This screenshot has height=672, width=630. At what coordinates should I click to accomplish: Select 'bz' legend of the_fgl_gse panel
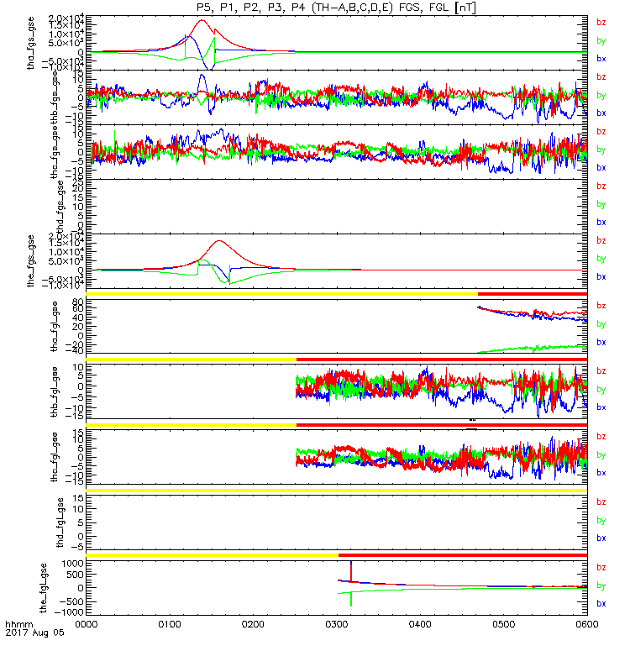(x=601, y=568)
